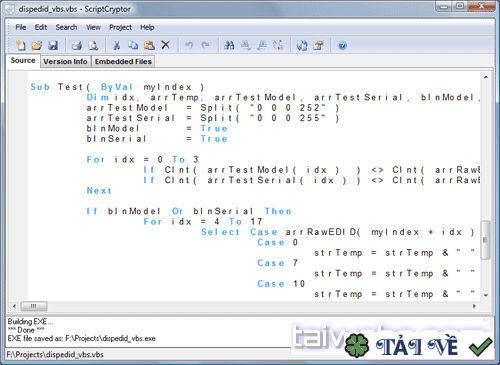
Task: Open a script with the folder icon
Action: pyautogui.click(x=37, y=45)
